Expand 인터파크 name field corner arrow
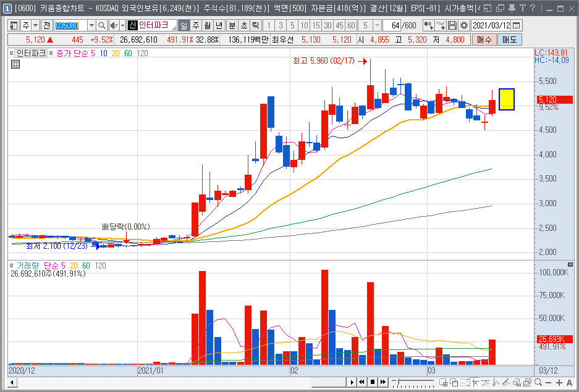 click(174, 28)
